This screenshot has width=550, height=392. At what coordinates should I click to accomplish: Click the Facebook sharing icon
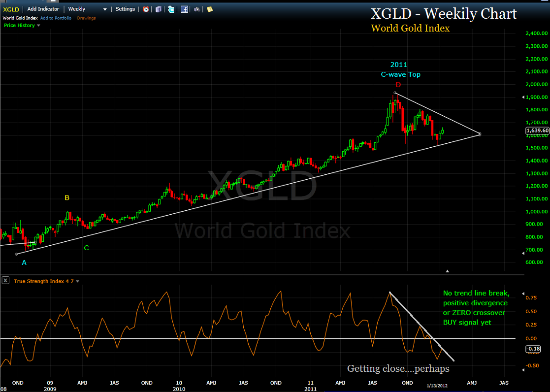pyautogui.click(x=184, y=9)
